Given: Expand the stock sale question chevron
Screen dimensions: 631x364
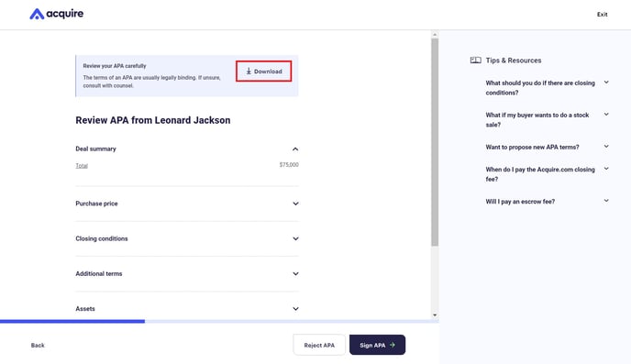Looking at the screenshot, I should point(606,115).
